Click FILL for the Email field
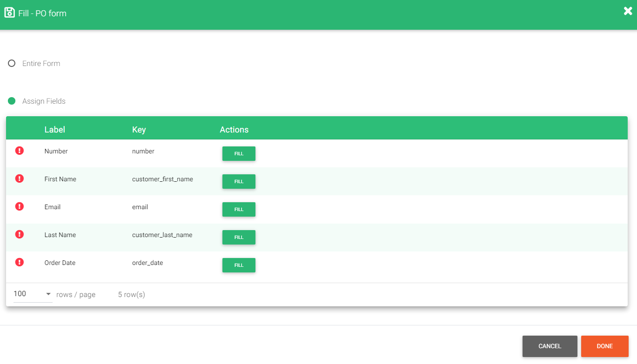Screen dimensions: 637x364 (239, 209)
